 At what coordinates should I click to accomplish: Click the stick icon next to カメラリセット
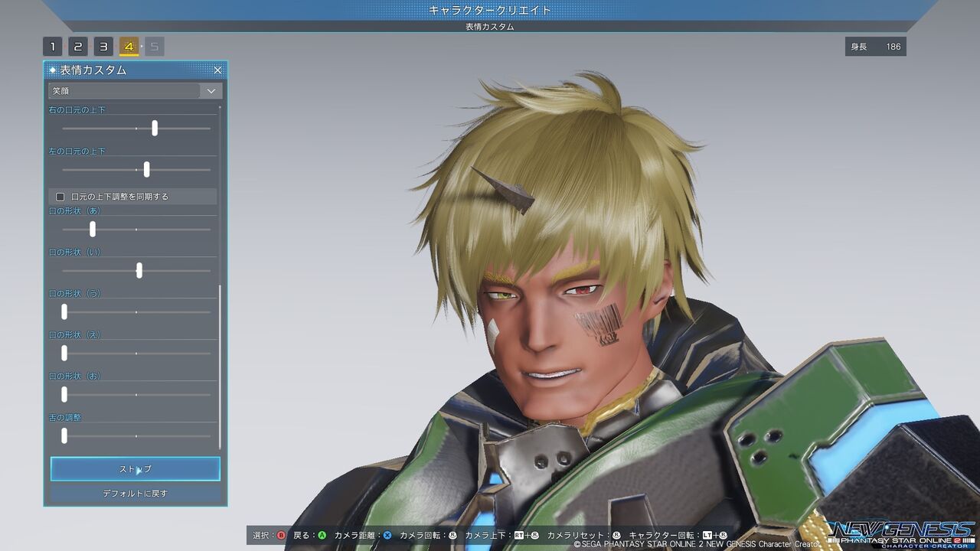coord(617,536)
